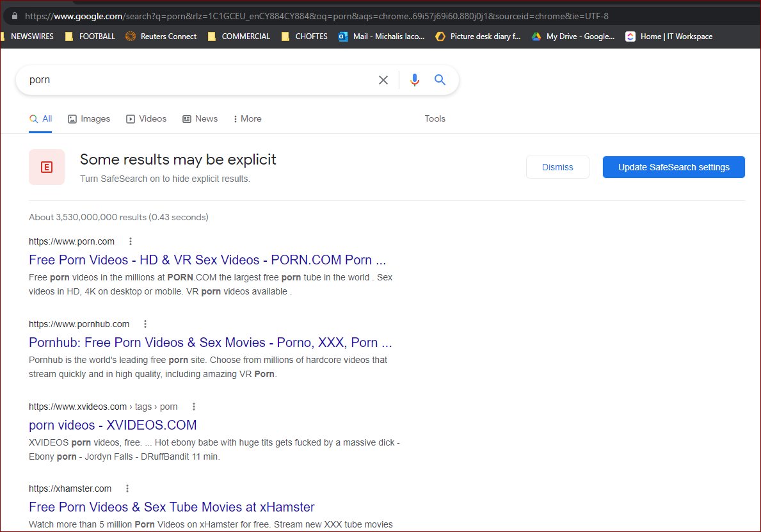Viewport: 761px width, 532px height.
Task: Click the https://xhamster.com URL text
Action: coord(70,488)
